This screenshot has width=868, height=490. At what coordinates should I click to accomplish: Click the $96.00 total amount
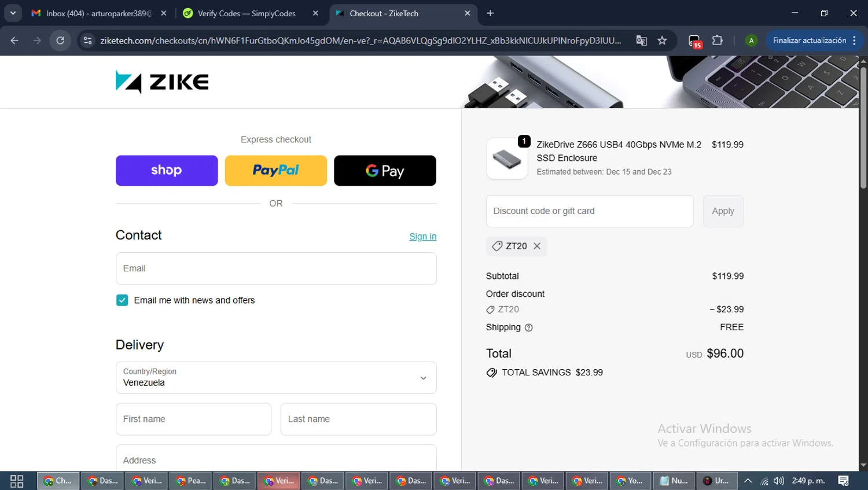(725, 353)
